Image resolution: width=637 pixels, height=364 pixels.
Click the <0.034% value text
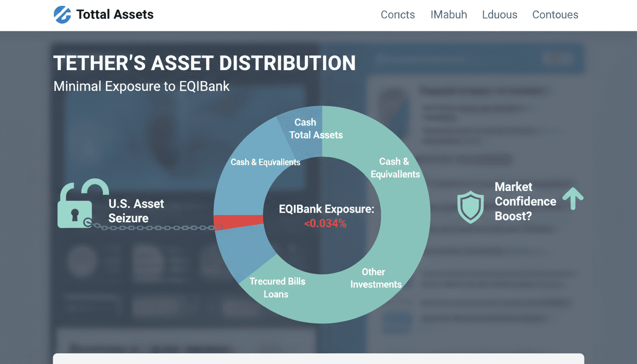pyautogui.click(x=325, y=224)
